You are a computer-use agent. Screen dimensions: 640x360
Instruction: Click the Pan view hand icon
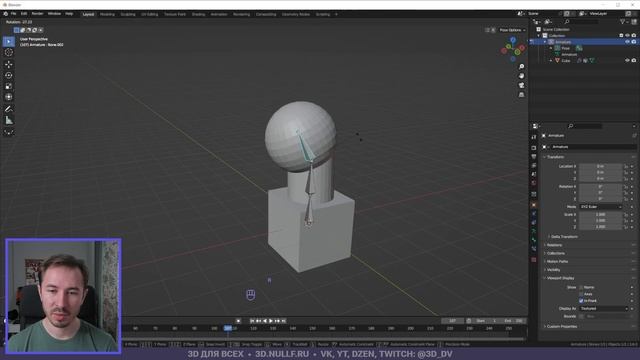pyautogui.click(x=521, y=76)
